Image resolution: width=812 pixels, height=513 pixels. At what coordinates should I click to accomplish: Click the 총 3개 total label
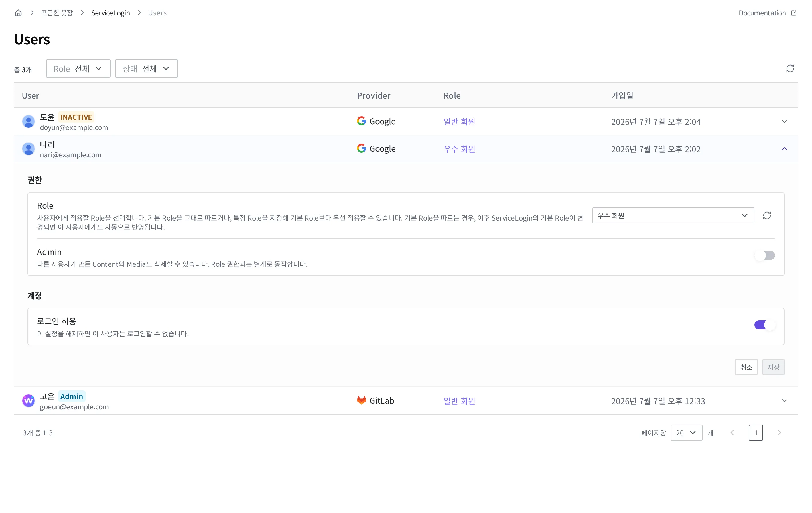click(23, 70)
